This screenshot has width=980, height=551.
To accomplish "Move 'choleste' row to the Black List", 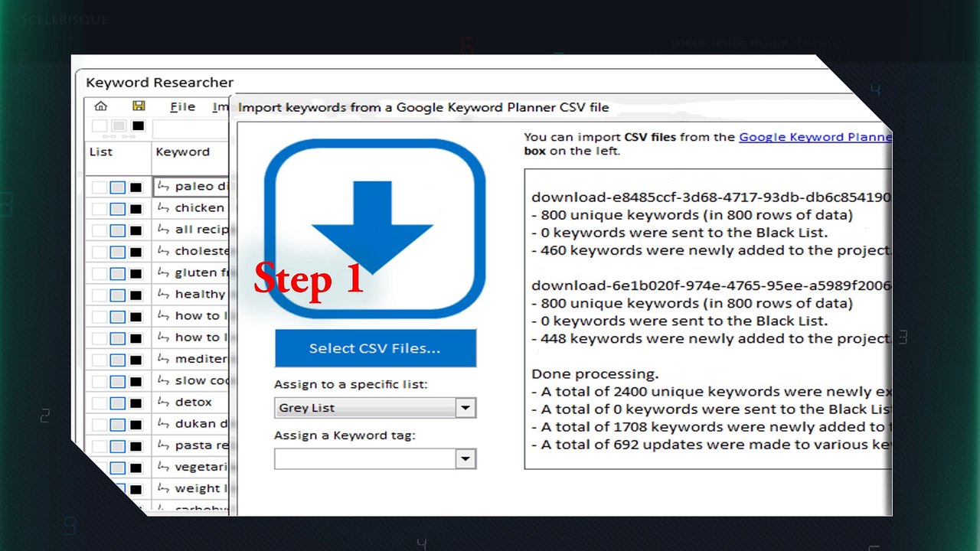I will pyautogui.click(x=136, y=252).
